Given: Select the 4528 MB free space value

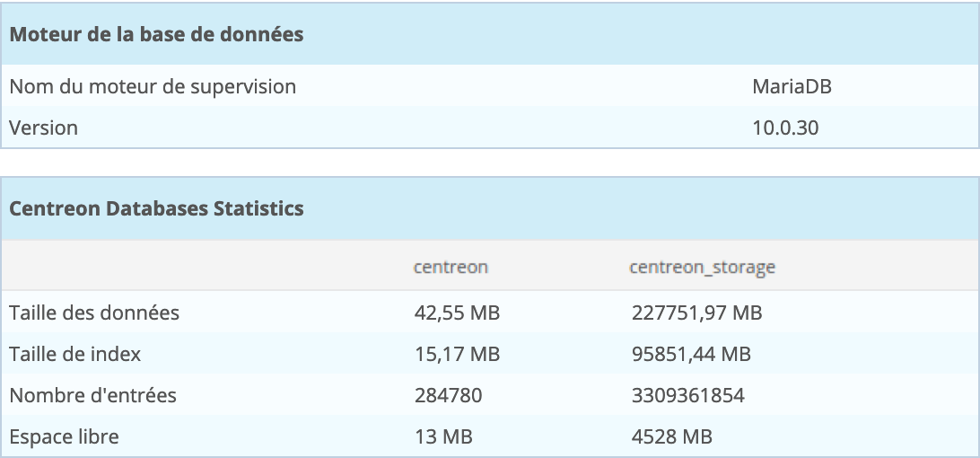Looking at the screenshot, I should 672,436.
